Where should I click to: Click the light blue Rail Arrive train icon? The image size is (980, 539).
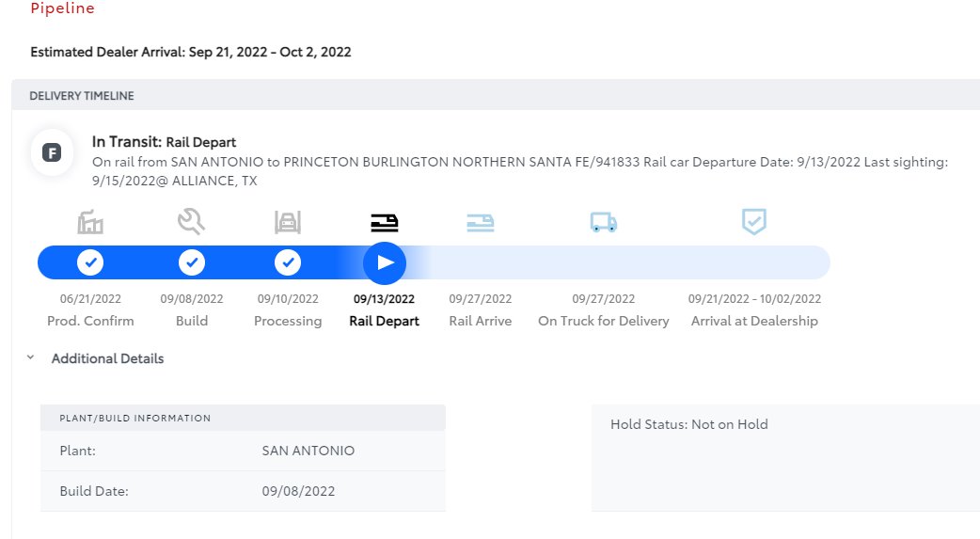pyautogui.click(x=481, y=223)
